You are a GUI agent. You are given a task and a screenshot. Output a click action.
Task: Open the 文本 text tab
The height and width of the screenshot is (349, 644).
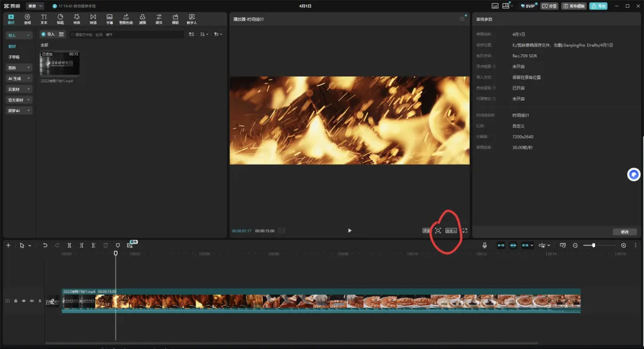44,19
